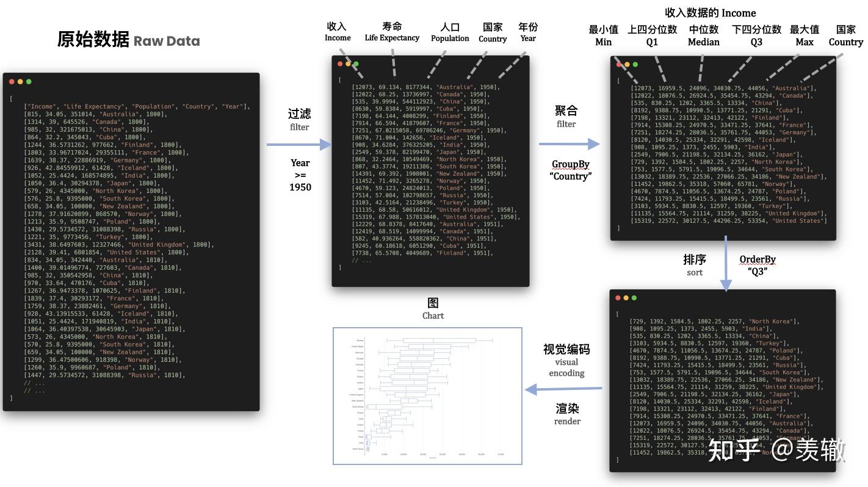Click filtered row [2549, 59.378, 82199470, "Japan", 1950]
Viewport: 868px width, 487px height.
[x=418, y=152]
